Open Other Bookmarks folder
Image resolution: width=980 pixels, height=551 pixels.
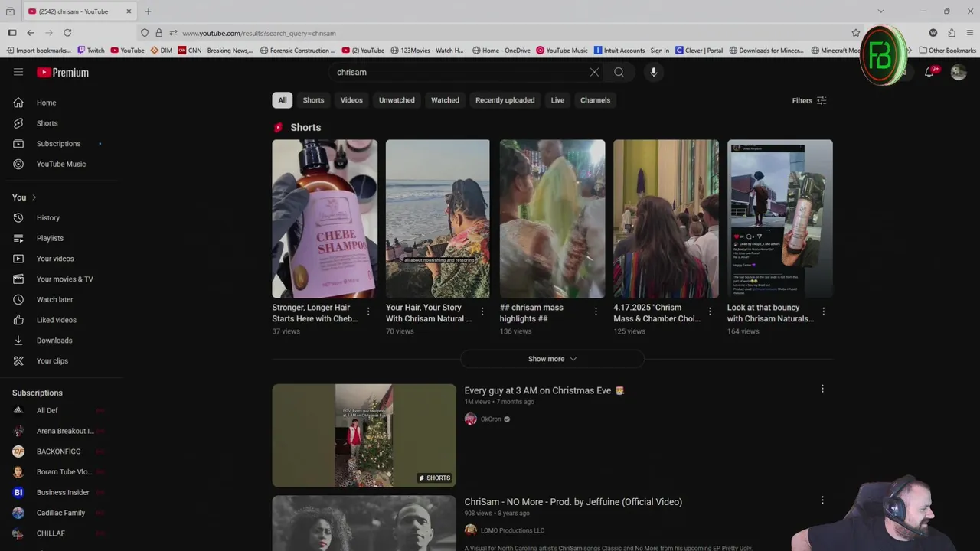pos(947,51)
